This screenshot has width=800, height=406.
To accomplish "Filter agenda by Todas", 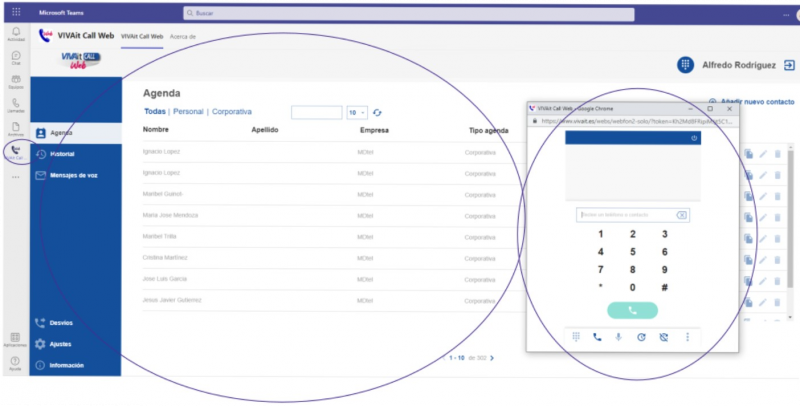I will pyautogui.click(x=155, y=112).
